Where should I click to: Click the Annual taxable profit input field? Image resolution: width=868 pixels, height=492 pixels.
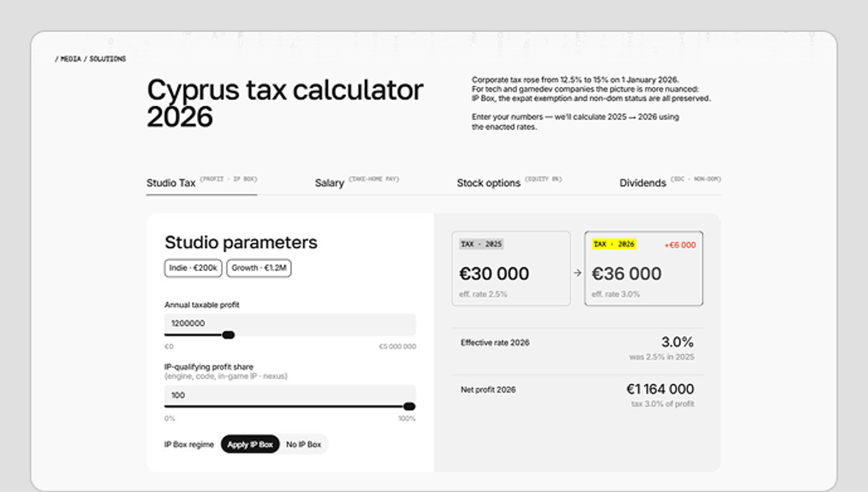[x=290, y=323]
